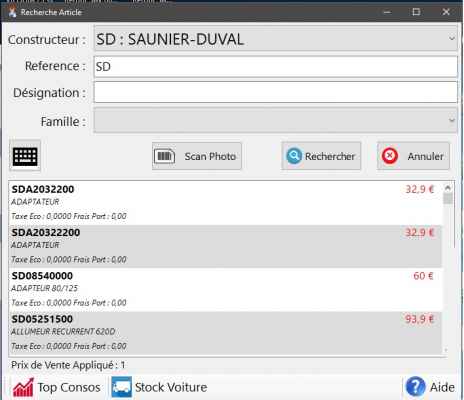Open Top Consos chart icon

point(23,387)
